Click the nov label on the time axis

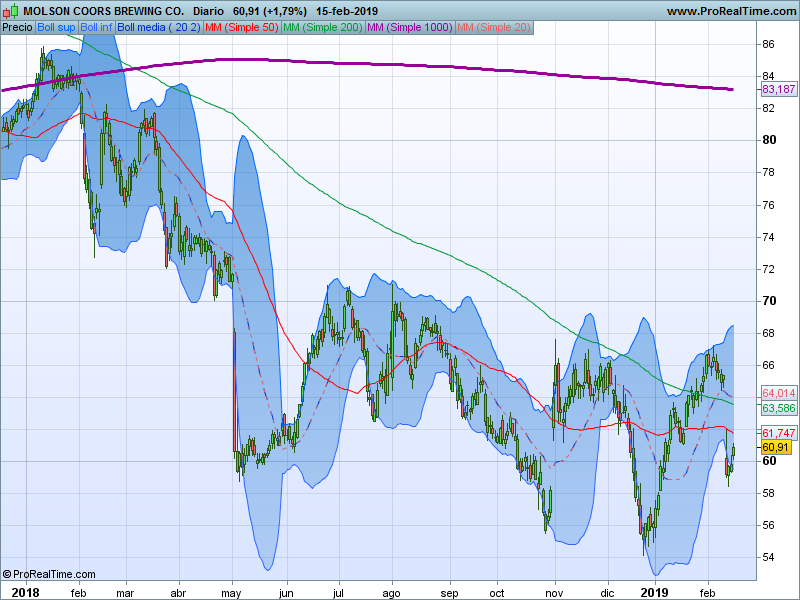click(x=554, y=593)
